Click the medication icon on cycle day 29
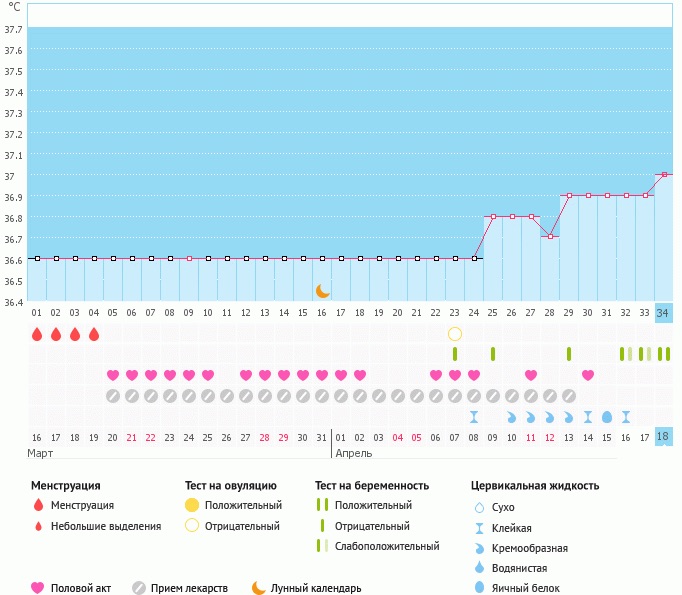 569,396
